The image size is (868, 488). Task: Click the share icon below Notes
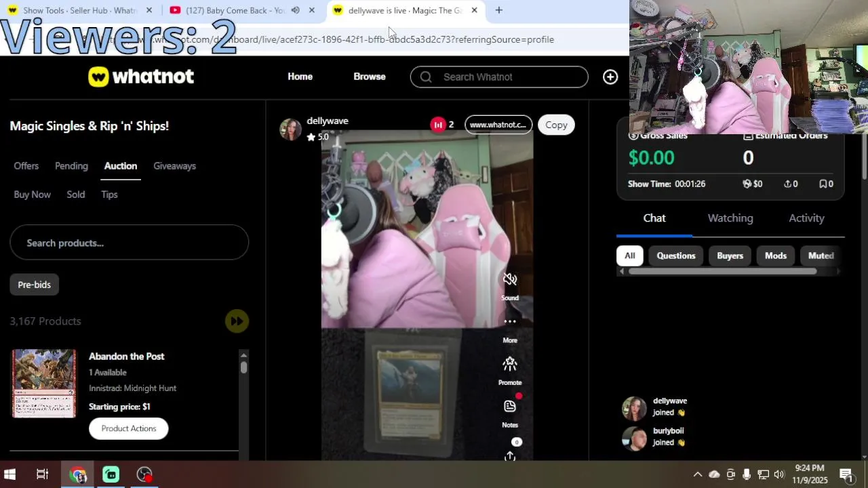tap(510, 457)
